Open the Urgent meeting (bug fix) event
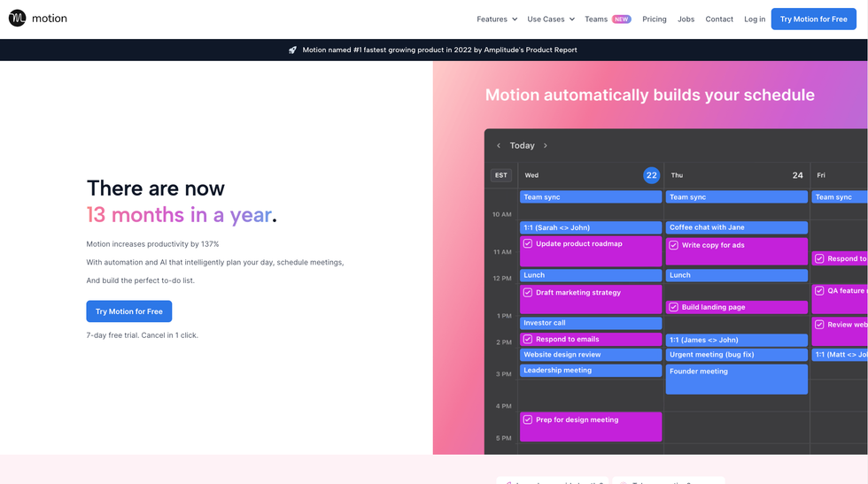This screenshot has height=484, width=868. (x=737, y=355)
